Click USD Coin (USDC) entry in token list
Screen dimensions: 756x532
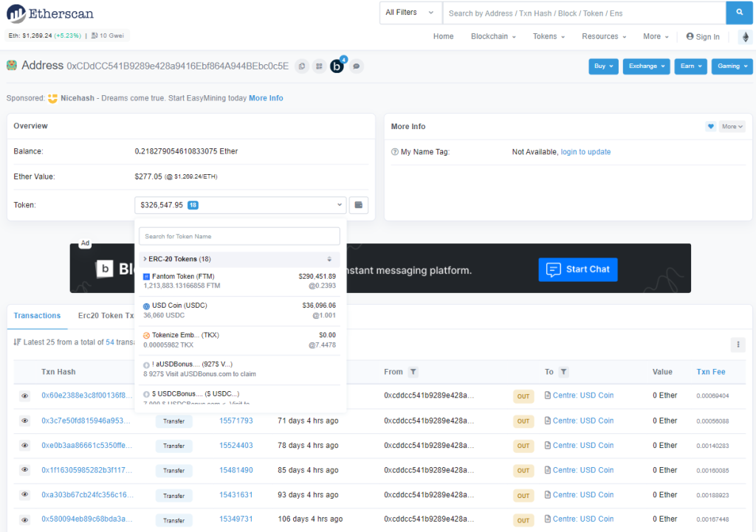[x=240, y=311]
